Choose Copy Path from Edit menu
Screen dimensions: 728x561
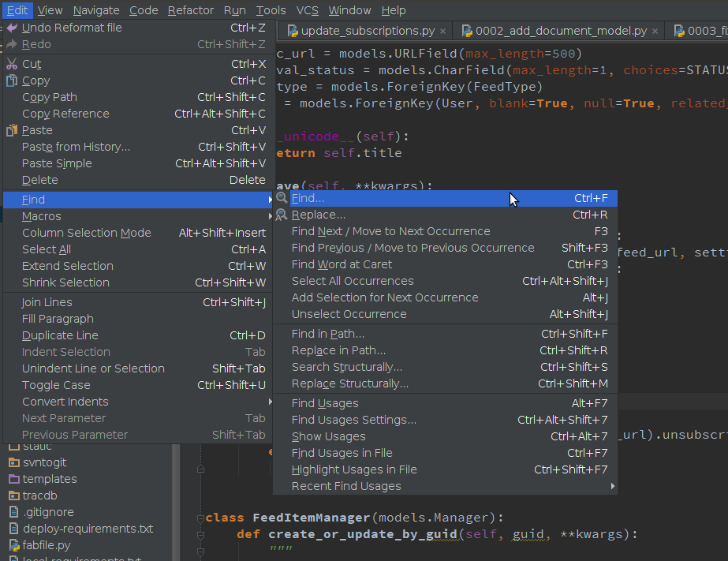[x=137, y=98]
